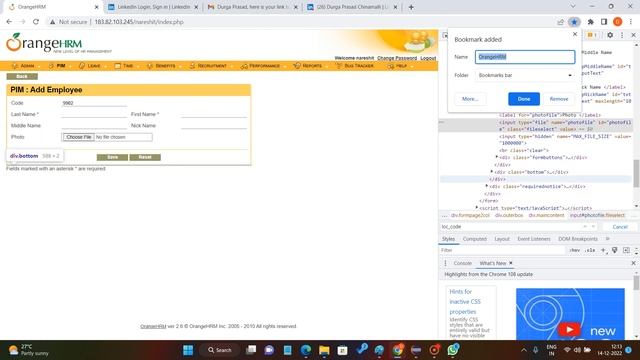Switch to the LinkedIn Login browser tab
Image resolution: width=640 pixels, height=360 pixels.
(153, 7)
